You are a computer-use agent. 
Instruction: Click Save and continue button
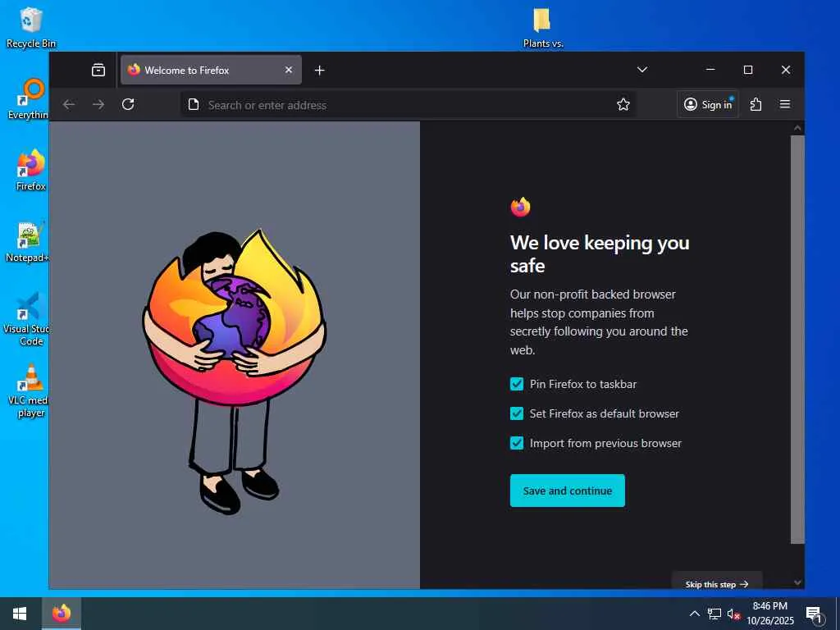568,491
